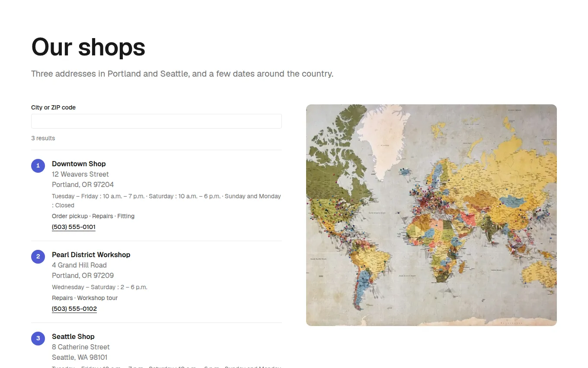The height and width of the screenshot is (368, 588).
Task: Click the Seattle Shop name
Action: 73,336
